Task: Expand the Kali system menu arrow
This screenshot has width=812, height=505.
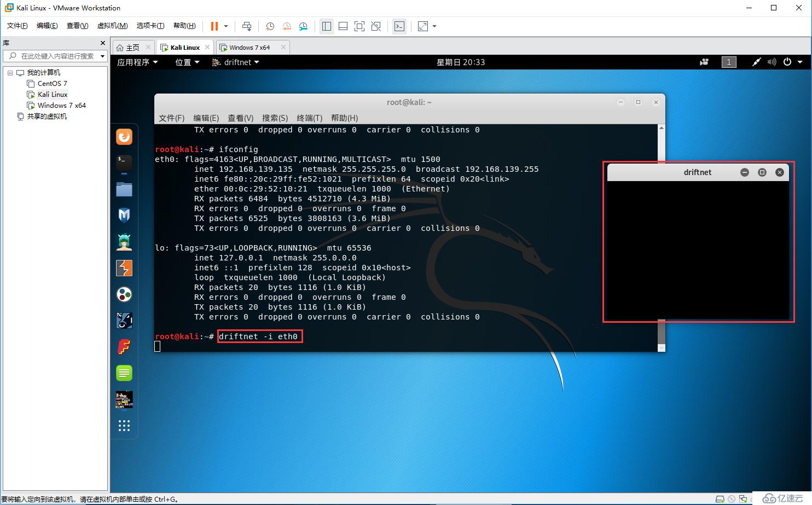Action: (800, 62)
